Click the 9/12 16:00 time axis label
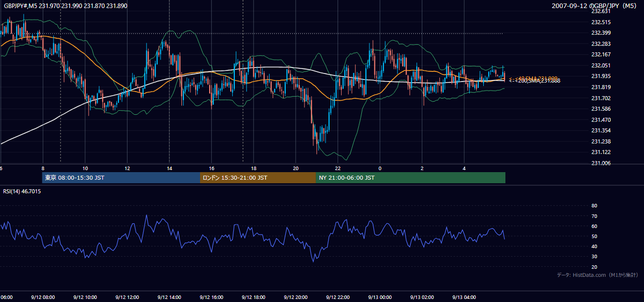644x302 pixels. tap(211, 297)
